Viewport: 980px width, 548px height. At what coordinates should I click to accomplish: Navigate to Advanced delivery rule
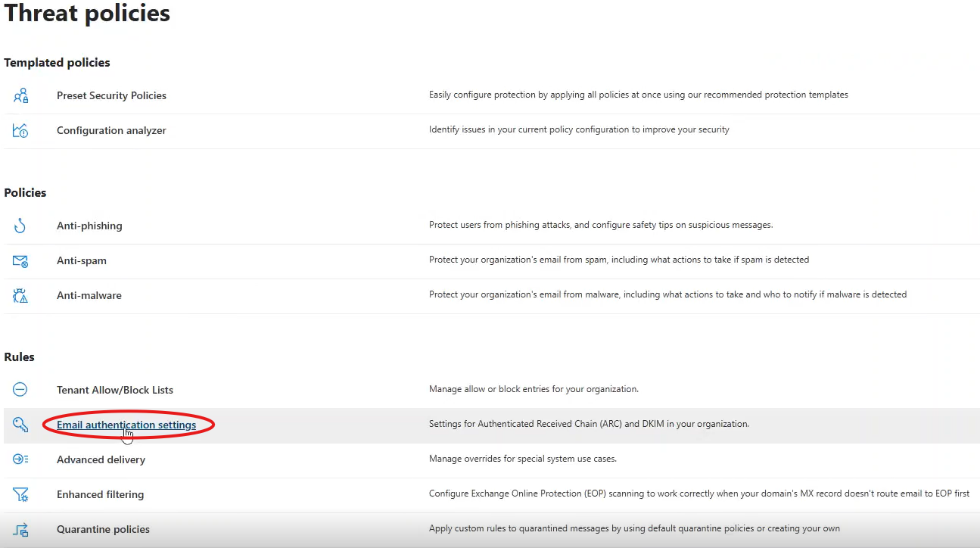[101, 459]
